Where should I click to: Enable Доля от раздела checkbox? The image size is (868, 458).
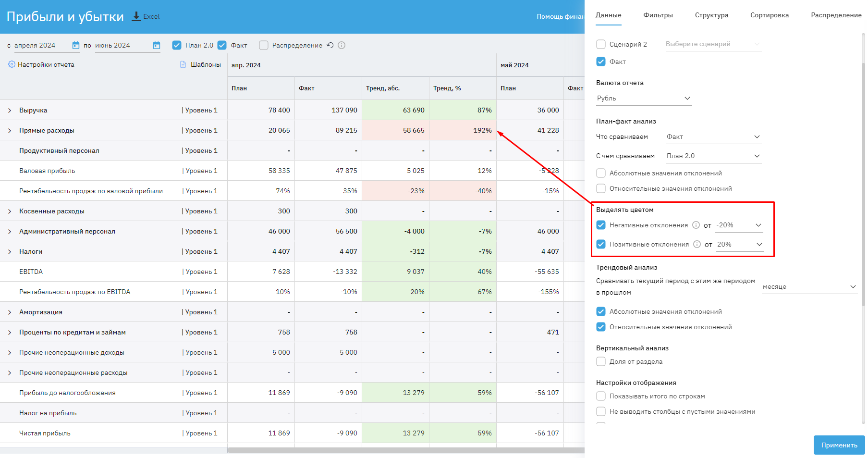click(x=601, y=361)
